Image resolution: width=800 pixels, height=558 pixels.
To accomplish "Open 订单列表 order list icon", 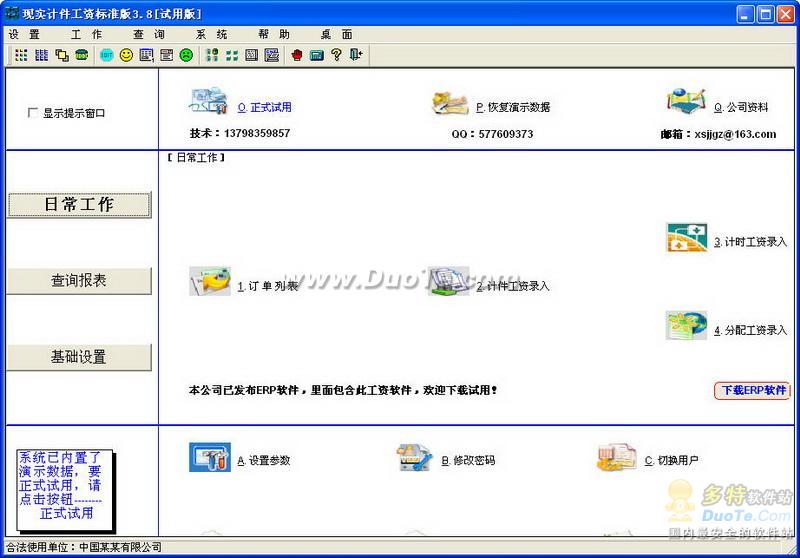I will (x=210, y=281).
